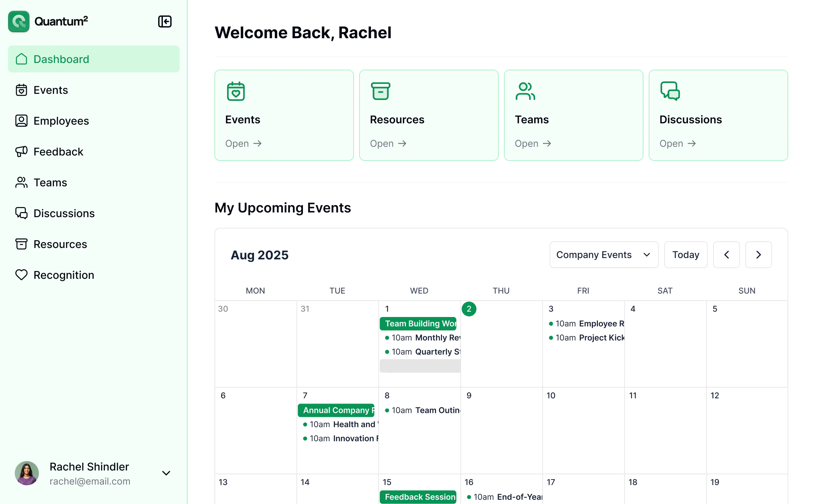Click the megaphone Feedback icon in sidebar
The image size is (815, 504).
[x=21, y=152]
